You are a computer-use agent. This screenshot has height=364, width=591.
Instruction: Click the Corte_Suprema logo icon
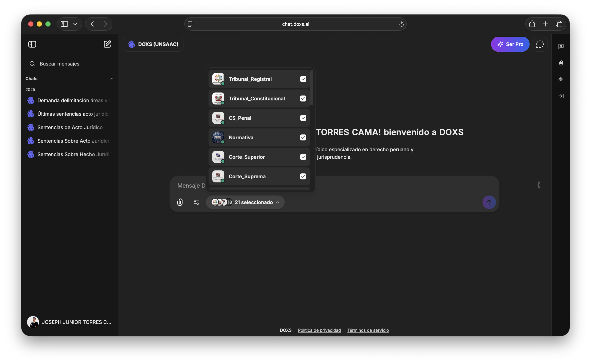218,176
